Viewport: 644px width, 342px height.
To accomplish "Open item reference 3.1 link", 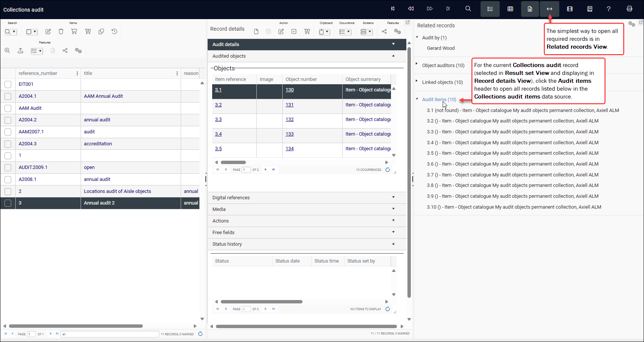I will (x=218, y=90).
